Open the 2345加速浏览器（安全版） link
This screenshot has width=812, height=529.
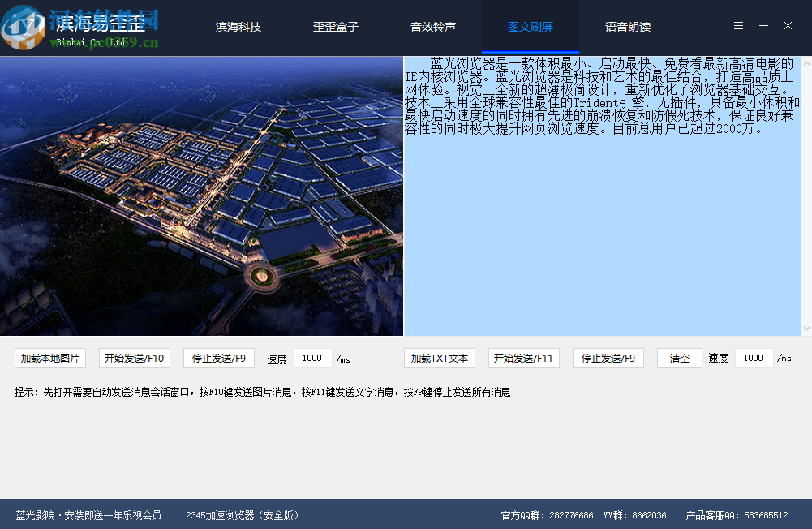[243, 514]
